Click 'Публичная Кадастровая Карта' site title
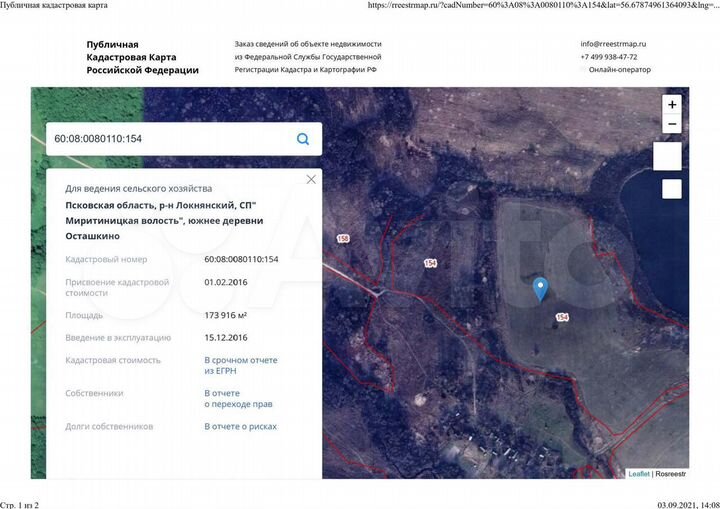This screenshot has width=720, height=509. coord(142,57)
